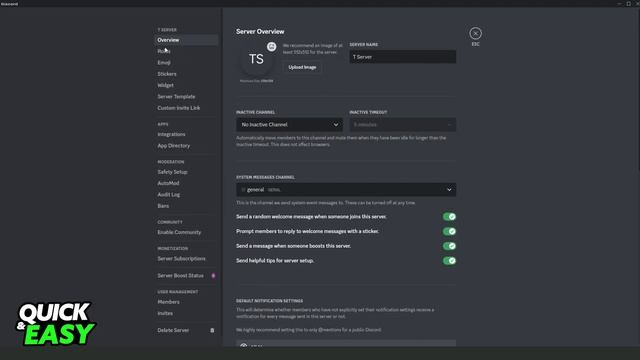Open Server Boost Status page
The height and width of the screenshot is (360, 640).
coord(187,276)
